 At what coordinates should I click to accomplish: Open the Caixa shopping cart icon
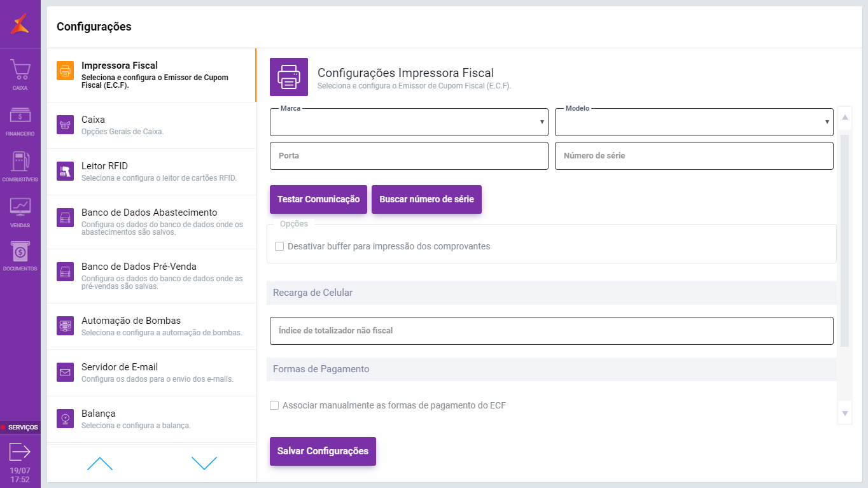20,70
